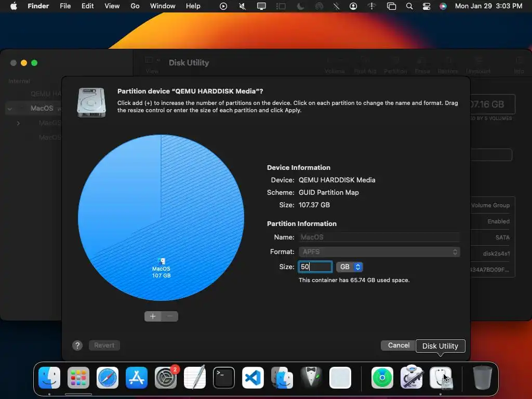Open the Window menu
Screen dimensions: 532x399
[163, 6]
